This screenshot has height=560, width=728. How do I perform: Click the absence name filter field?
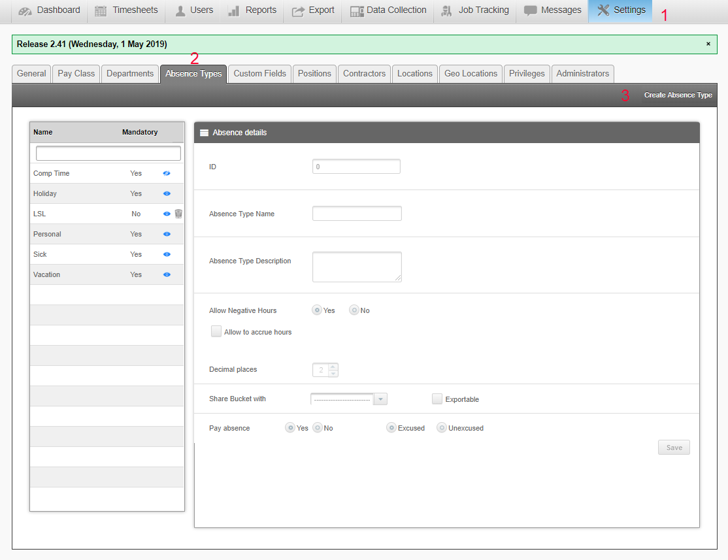click(108, 154)
